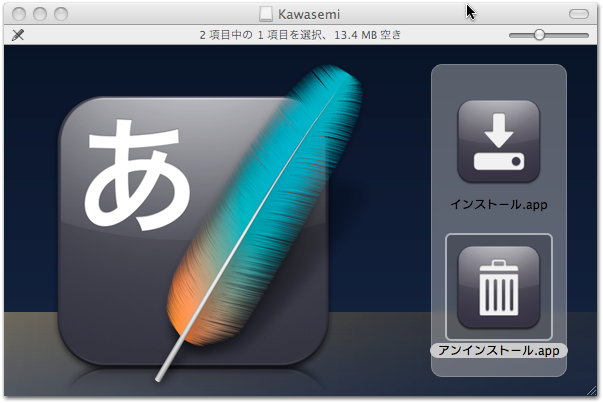This screenshot has width=603, height=403.
Task: Click the アンインストール.app trash icon
Action: point(498,287)
